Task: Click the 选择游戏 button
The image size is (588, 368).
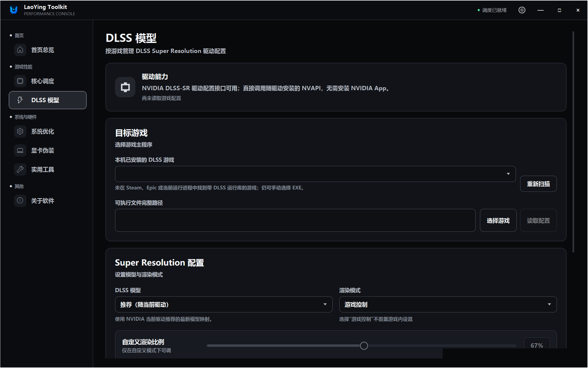Action: pos(498,220)
